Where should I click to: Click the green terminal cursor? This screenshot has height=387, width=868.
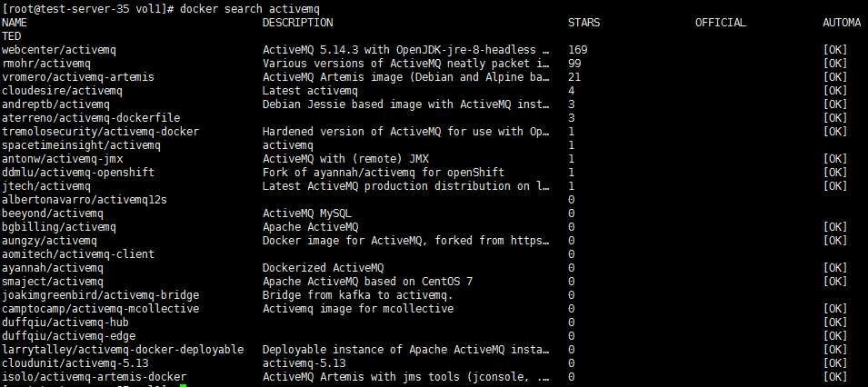click(x=183, y=385)
